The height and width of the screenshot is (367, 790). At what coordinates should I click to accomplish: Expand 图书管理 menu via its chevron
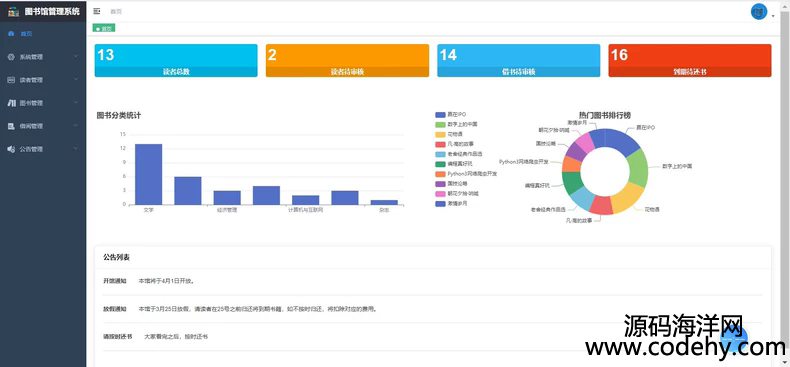pos(76,102)
